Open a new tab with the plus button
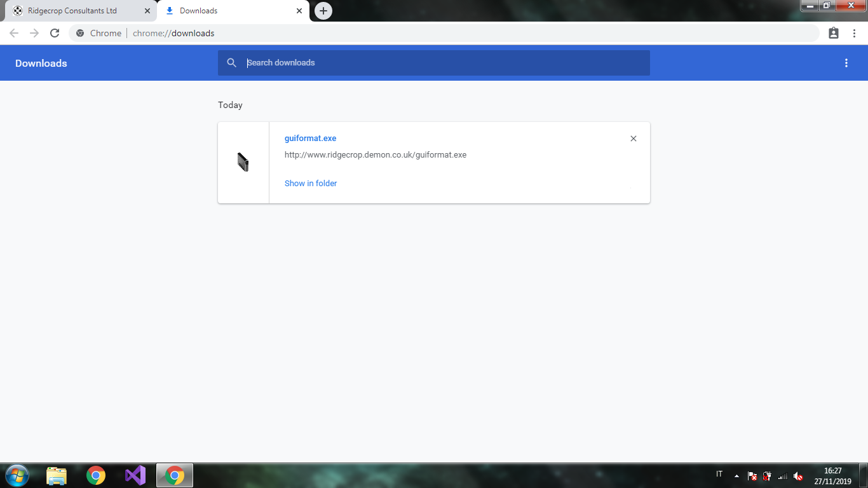The width and height of the screenshot is (868, 488). click(323, 11)
